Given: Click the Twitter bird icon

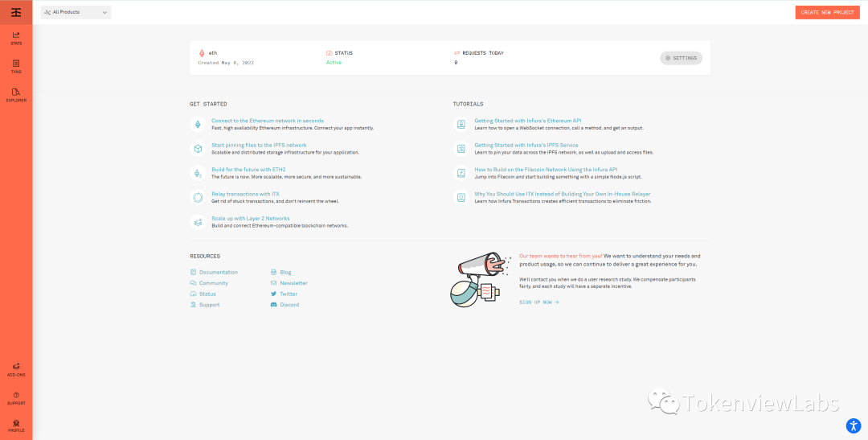Looking at the screenshot, I should pos(273,294).
